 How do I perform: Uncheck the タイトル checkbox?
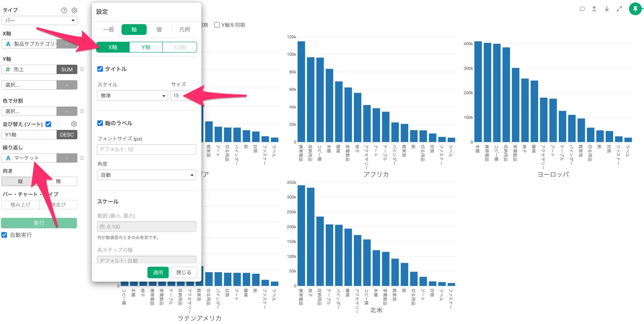(x=100, y=69)
